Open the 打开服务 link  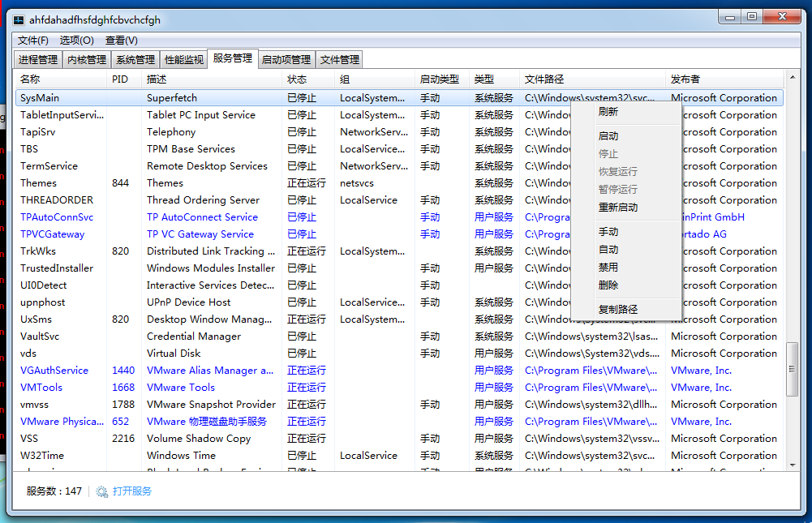point(132,491)
